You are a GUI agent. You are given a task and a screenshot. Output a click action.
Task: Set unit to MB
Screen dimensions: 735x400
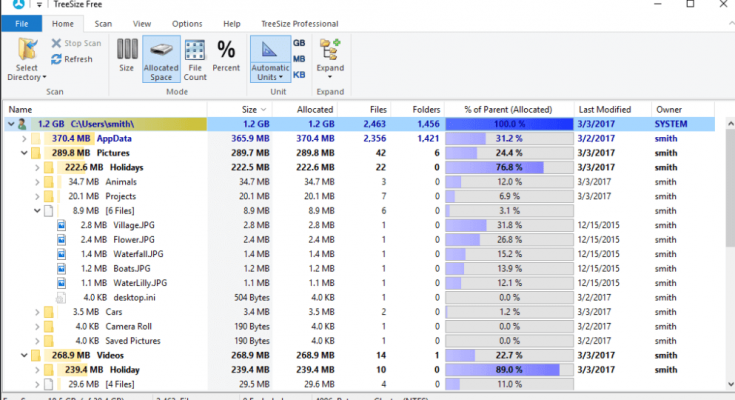click(299, 59)
